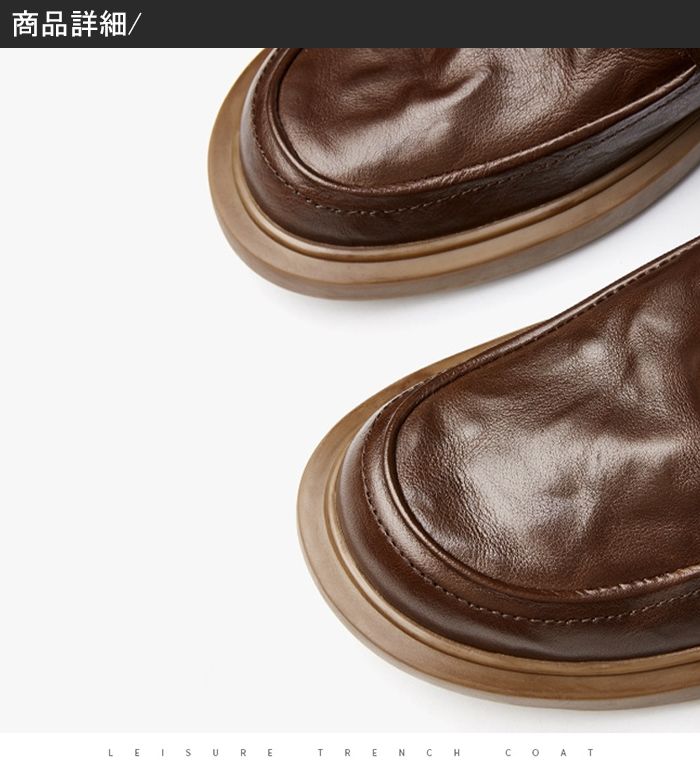Viewport: 700px width, 770px height.
Task: Click the first letter L of LEISURE
Action: point(110,752)
